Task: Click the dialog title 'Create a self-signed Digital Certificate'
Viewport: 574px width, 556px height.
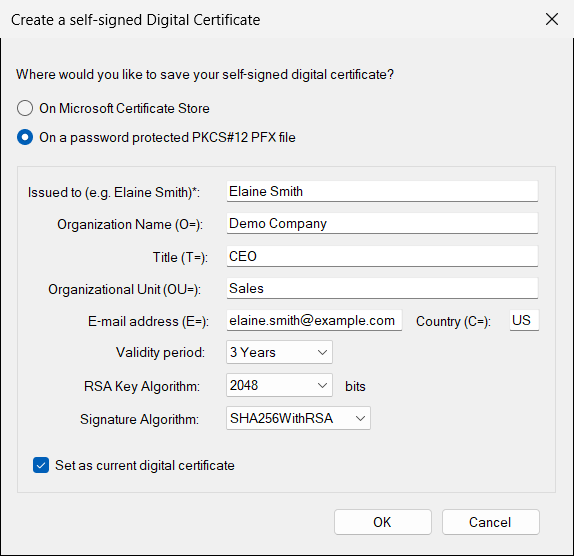Action: 135,20
